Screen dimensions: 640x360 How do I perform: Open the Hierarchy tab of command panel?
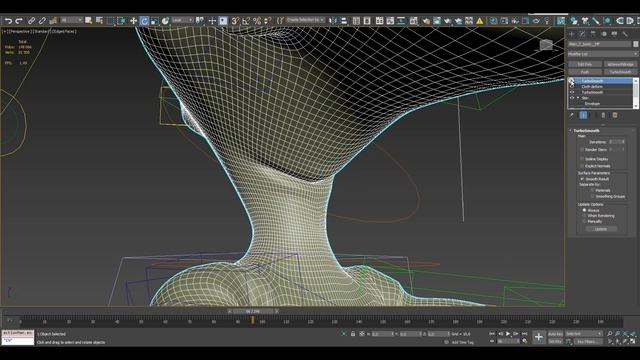point(593,34)
